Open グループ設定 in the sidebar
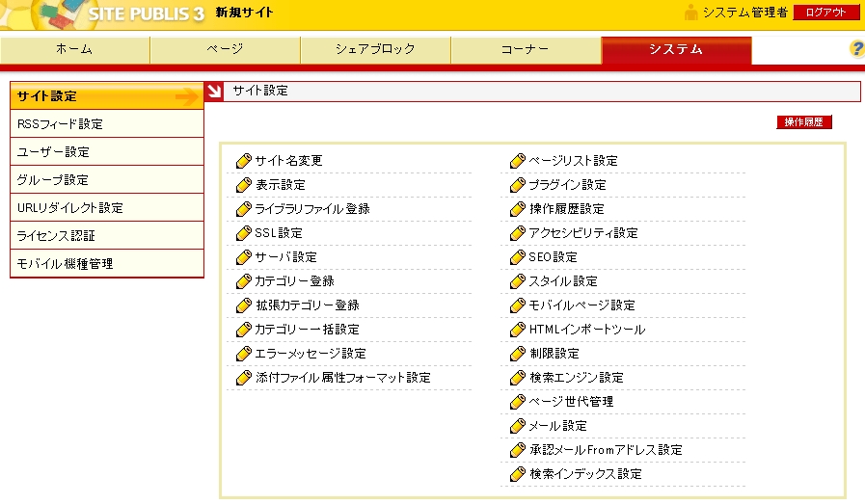 [x=107, y=180]
